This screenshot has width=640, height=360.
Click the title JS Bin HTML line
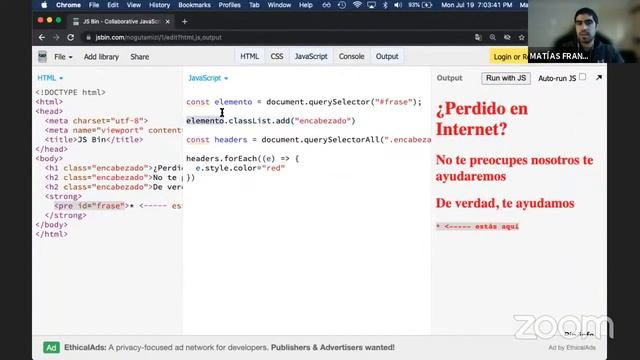point(94,140)
